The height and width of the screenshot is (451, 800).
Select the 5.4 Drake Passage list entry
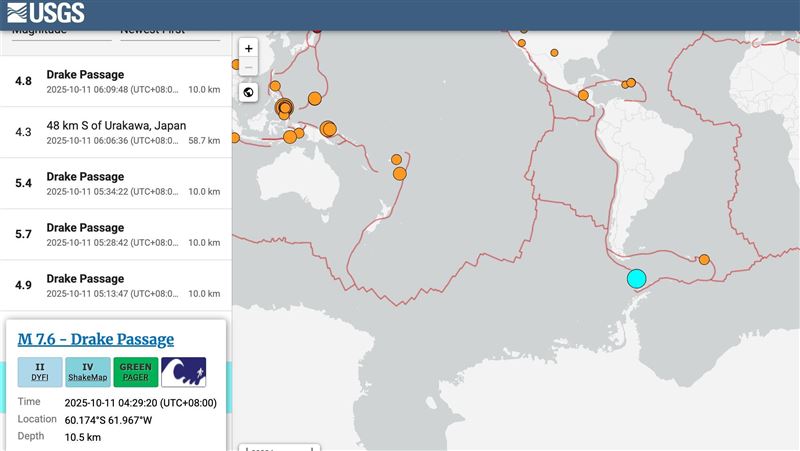click(116, 183)
